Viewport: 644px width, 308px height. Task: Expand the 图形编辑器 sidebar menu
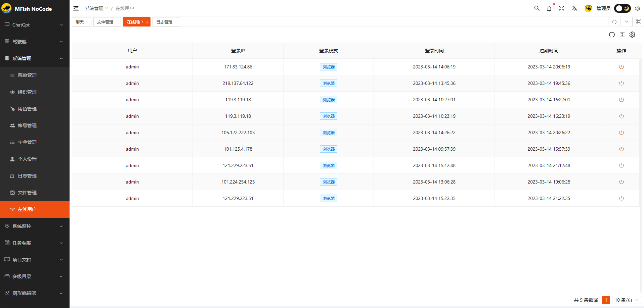(x=35, y=293)
